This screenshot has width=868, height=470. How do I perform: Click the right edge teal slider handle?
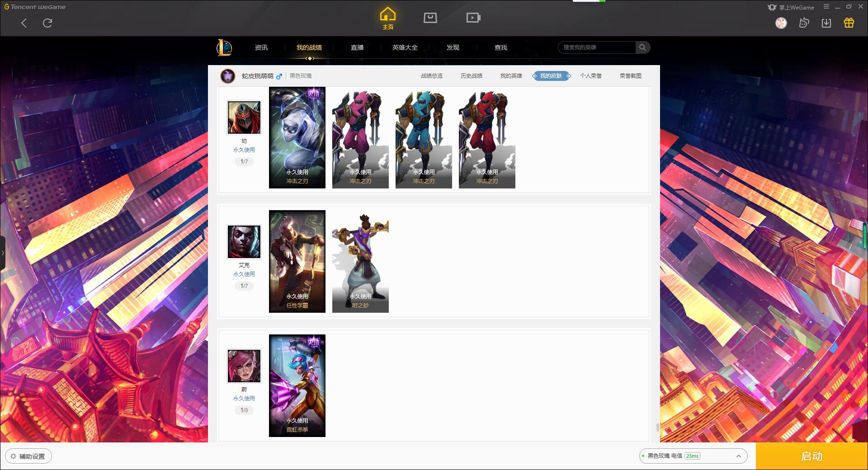click(x=865, y=235)
